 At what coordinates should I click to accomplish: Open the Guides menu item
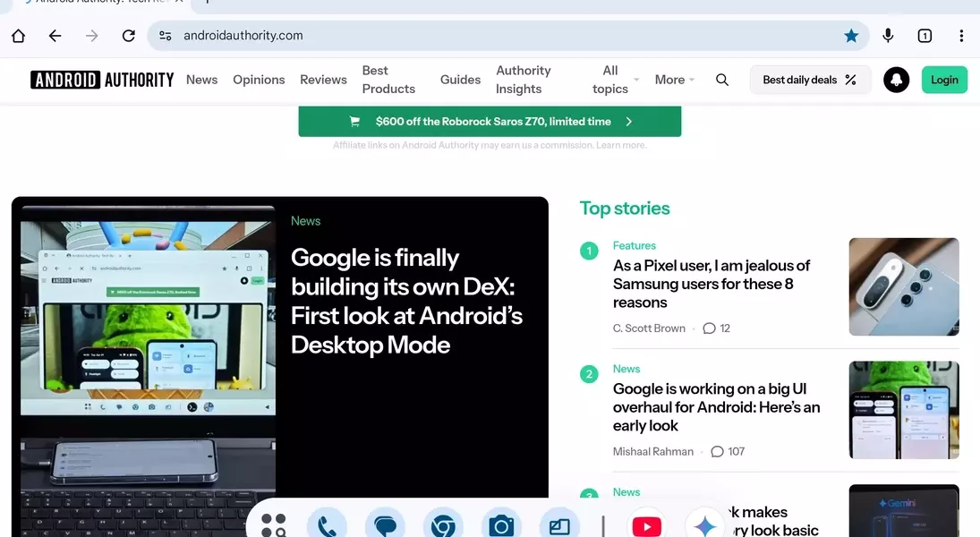(460, 80)
